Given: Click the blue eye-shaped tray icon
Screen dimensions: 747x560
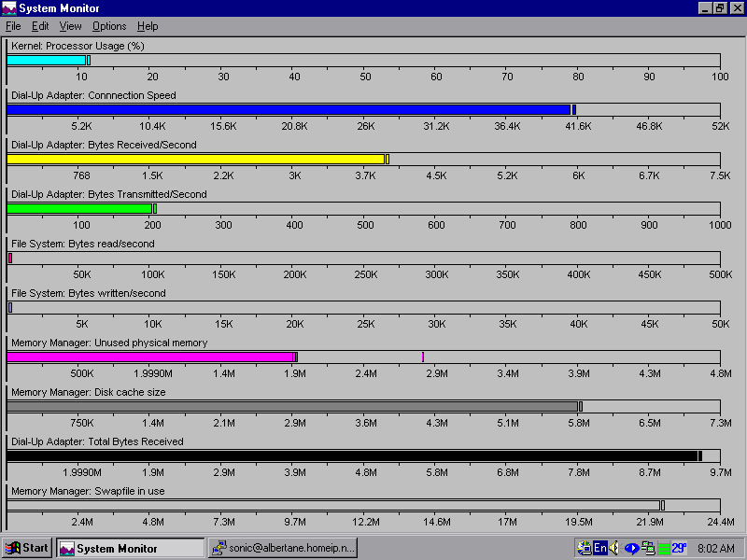Looking at the screenshot, I should [631, 548].
